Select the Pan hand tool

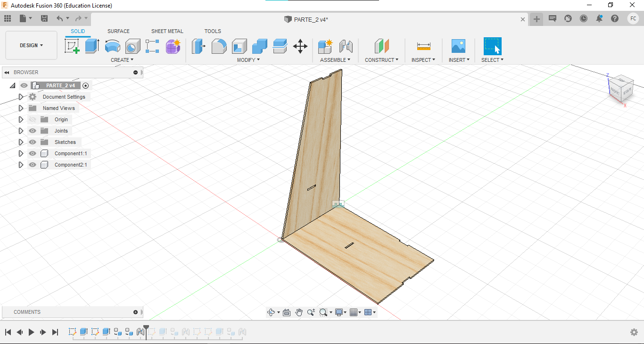(299, 312)
